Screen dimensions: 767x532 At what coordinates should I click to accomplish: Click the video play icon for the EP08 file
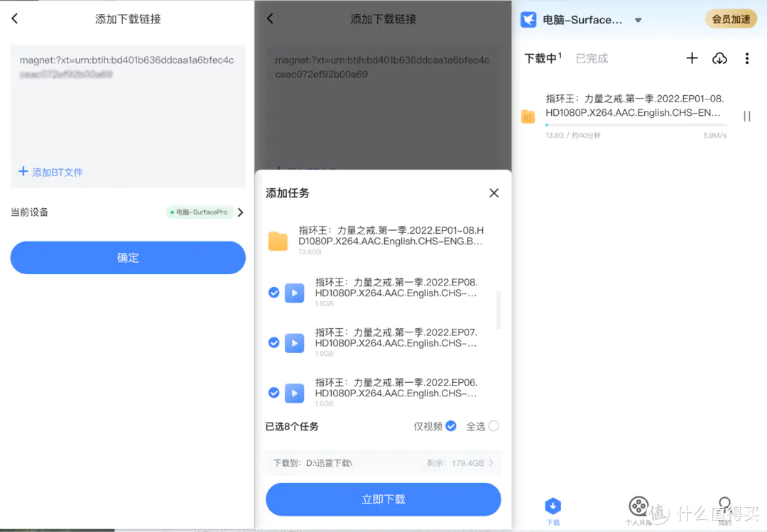pyautogui.click(x=295, y=293)
